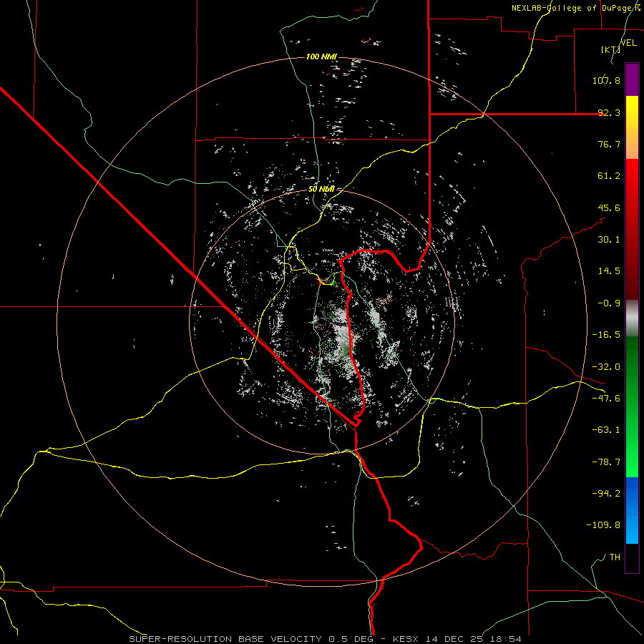Select the 61.2 scale value
644x644 pixels.
609,176
